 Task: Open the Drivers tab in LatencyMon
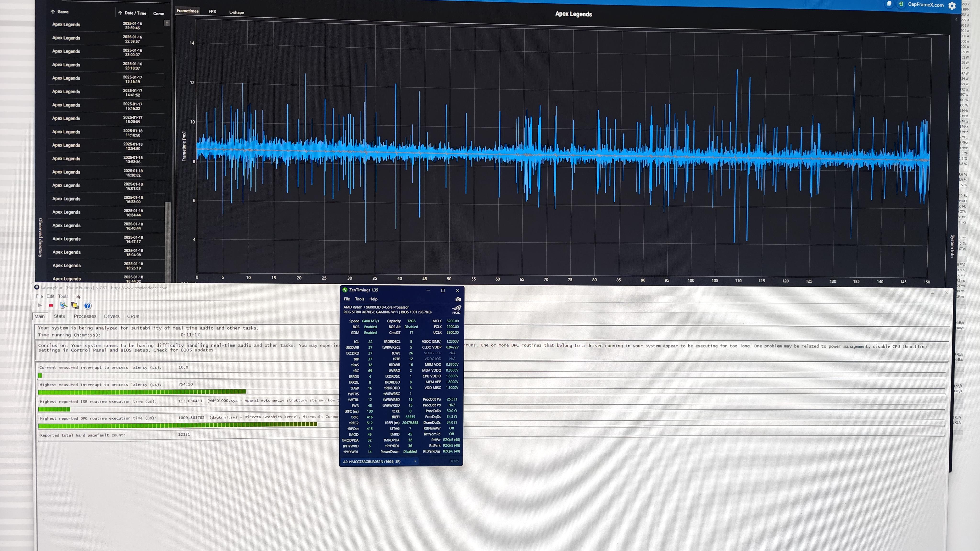(x=111, y=316)
